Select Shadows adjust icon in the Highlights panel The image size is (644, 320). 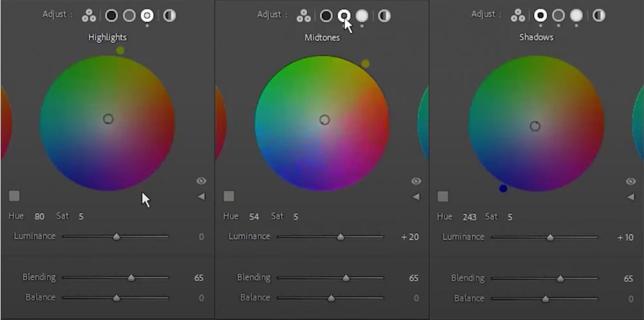point(111,15)
